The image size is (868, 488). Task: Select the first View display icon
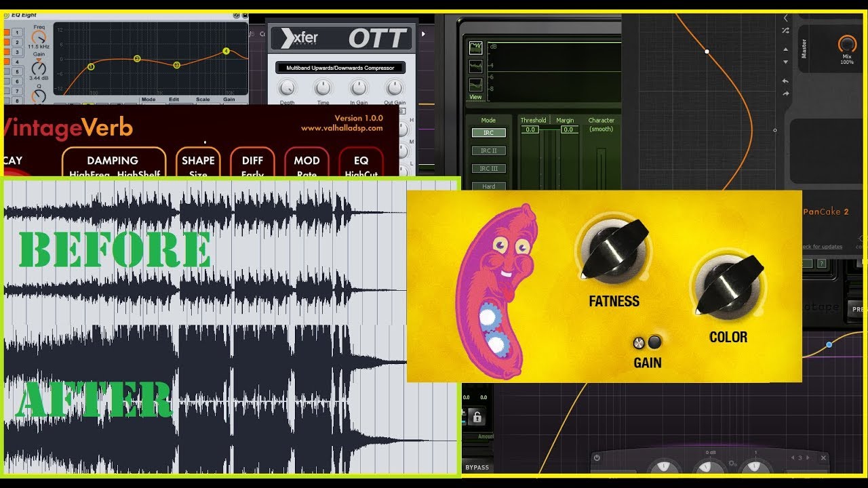(476, 47)
